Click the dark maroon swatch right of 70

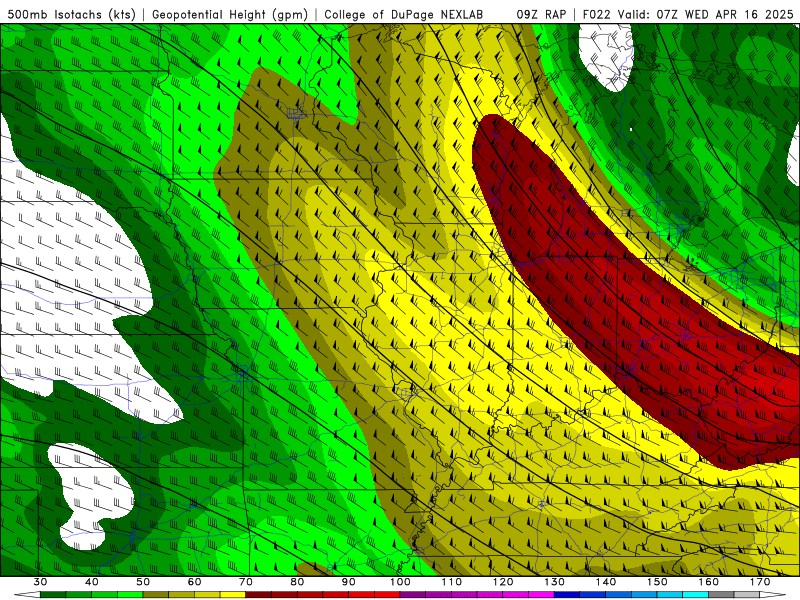(x=259, y=595)
